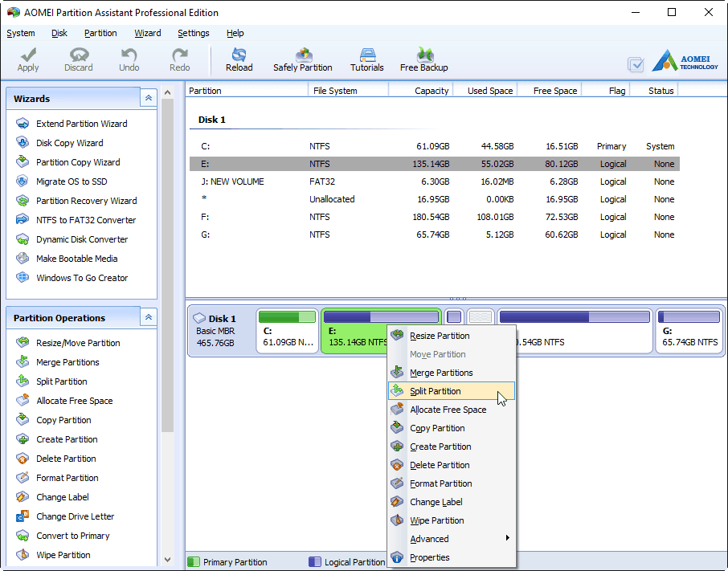Choose Format Partition in the sidebar
Image resolution: width=728 pixels, height=571 pixels.
[58, 478]
